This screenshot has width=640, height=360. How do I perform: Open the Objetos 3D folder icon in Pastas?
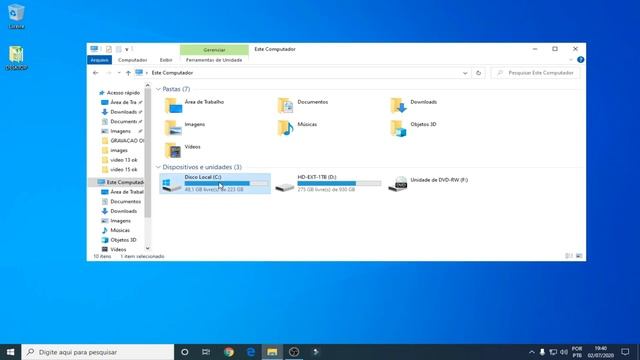point(398,128)
